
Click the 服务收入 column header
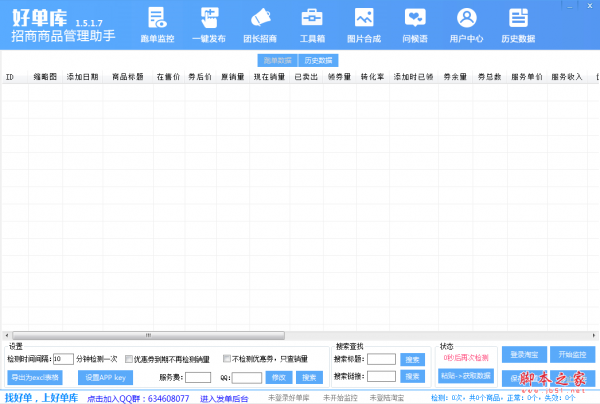pyautogui.click(x=567, y=77)
